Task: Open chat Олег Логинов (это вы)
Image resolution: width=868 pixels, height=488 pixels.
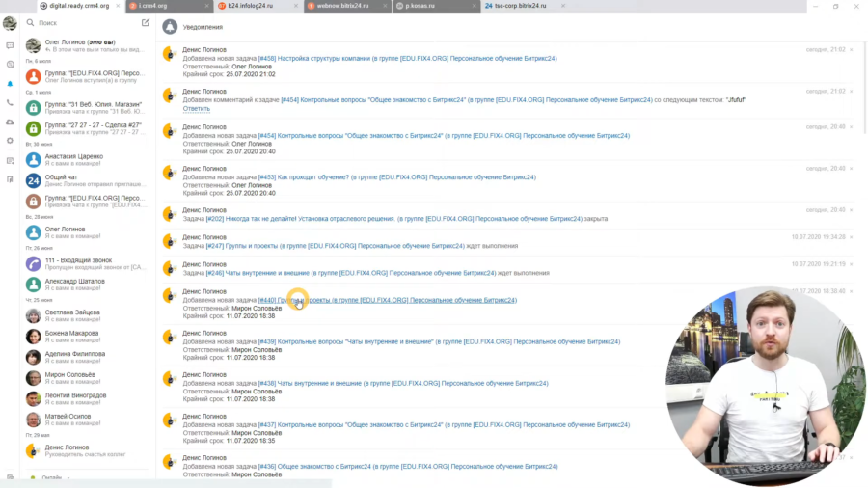Action: point(86,45)
